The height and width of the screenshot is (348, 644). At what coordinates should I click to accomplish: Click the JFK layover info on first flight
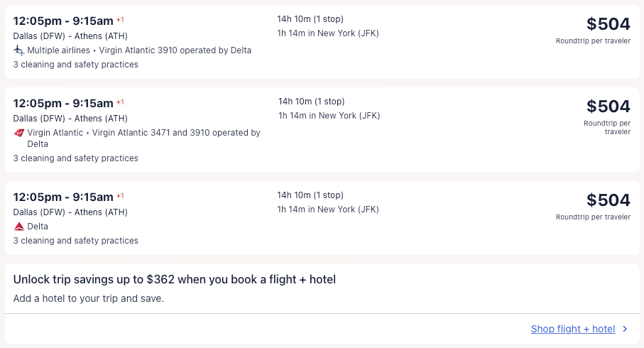tap(329, 33)
